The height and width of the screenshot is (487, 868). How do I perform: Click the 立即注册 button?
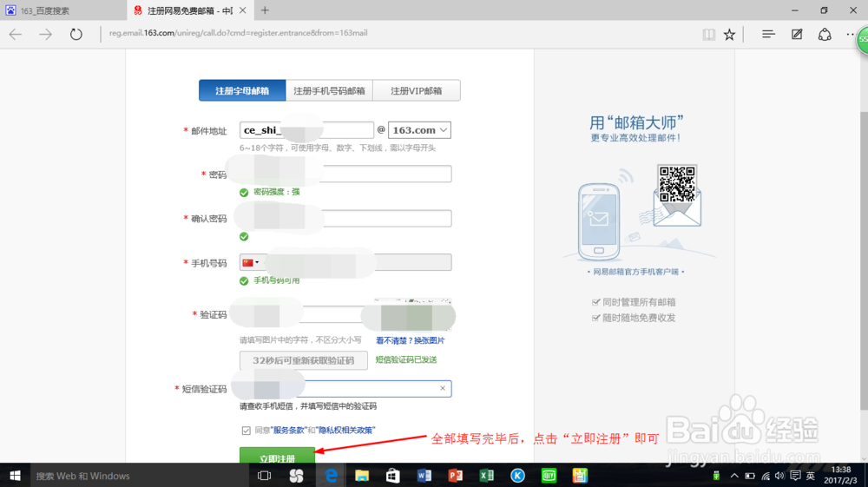[277, 456]
